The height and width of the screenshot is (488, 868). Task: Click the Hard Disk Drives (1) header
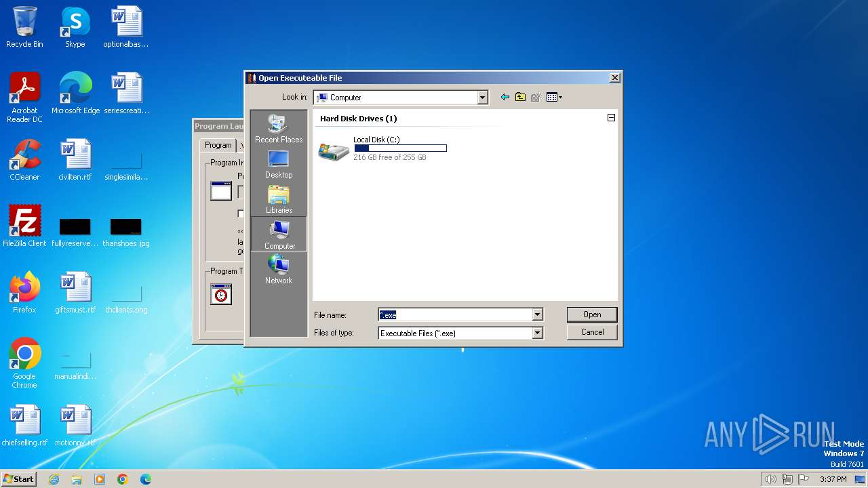pos(358,119)
